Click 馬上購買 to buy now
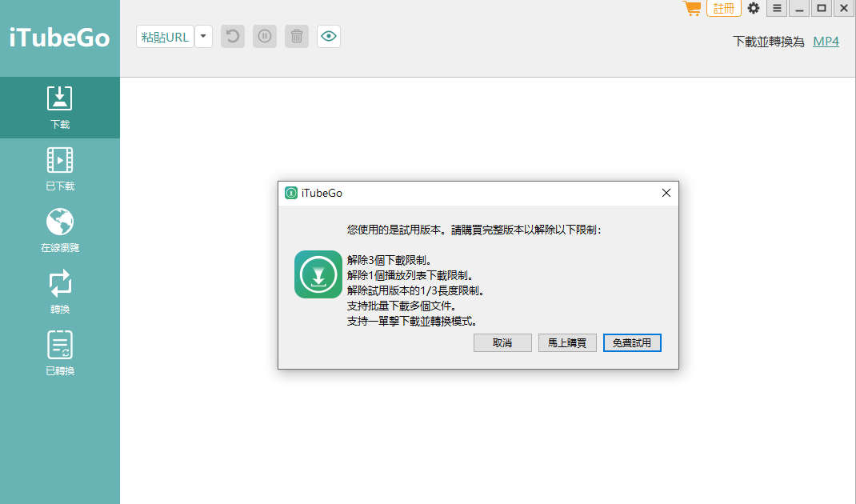Screen dimensions: 856x504 click(567, 342)
